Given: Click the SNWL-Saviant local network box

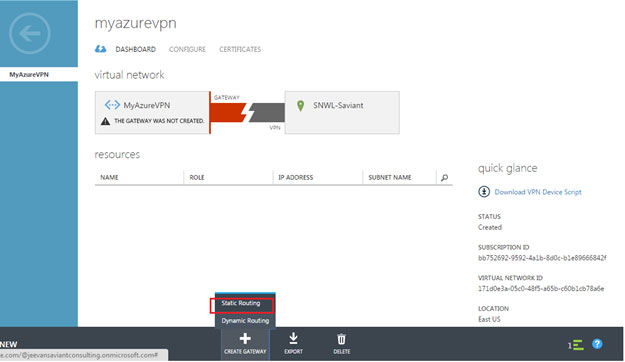Looking at the screenshot, I should click(342, 112).
